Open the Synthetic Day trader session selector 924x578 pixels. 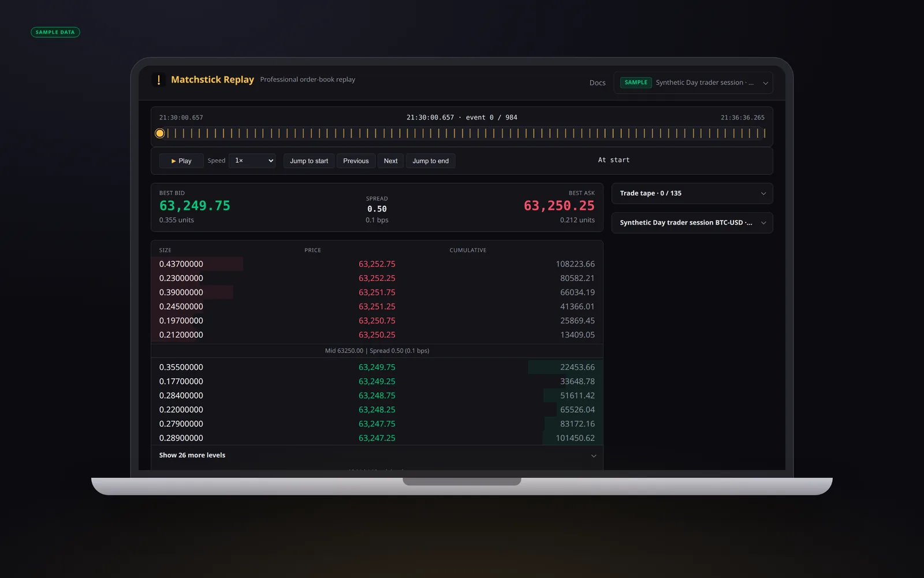coord(693,83)
